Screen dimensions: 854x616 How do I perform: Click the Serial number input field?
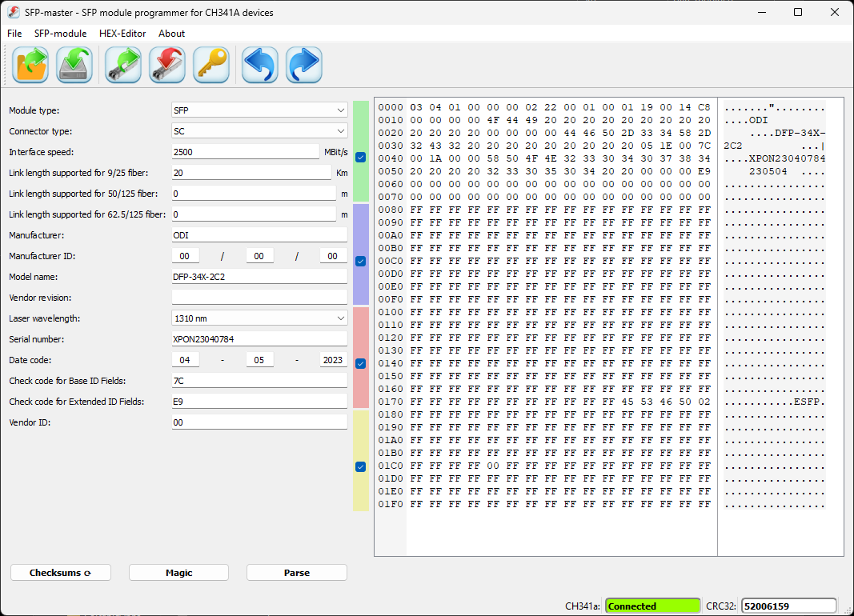tap(259, 339)
